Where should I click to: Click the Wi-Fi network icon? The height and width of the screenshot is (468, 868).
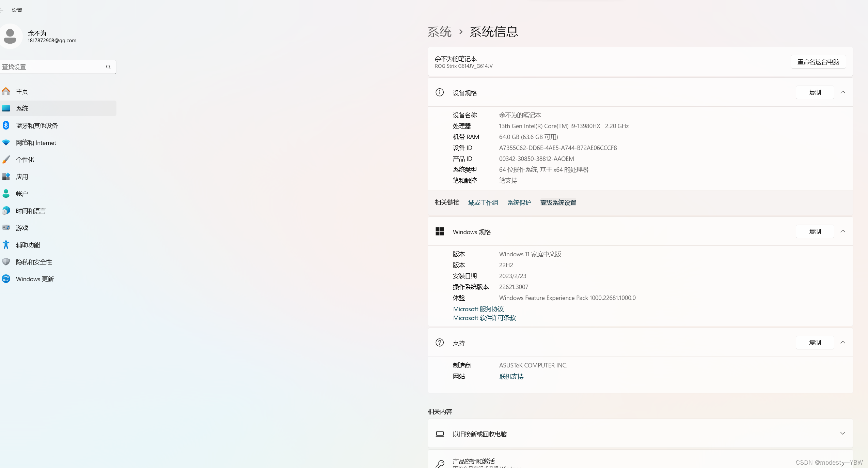[x=6, y=142]
